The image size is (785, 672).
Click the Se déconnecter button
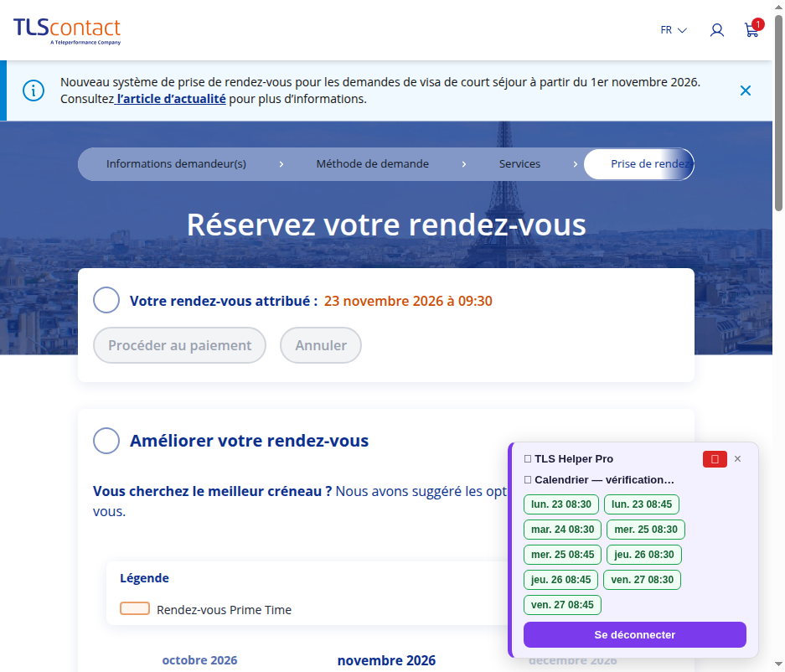point(635,634)
